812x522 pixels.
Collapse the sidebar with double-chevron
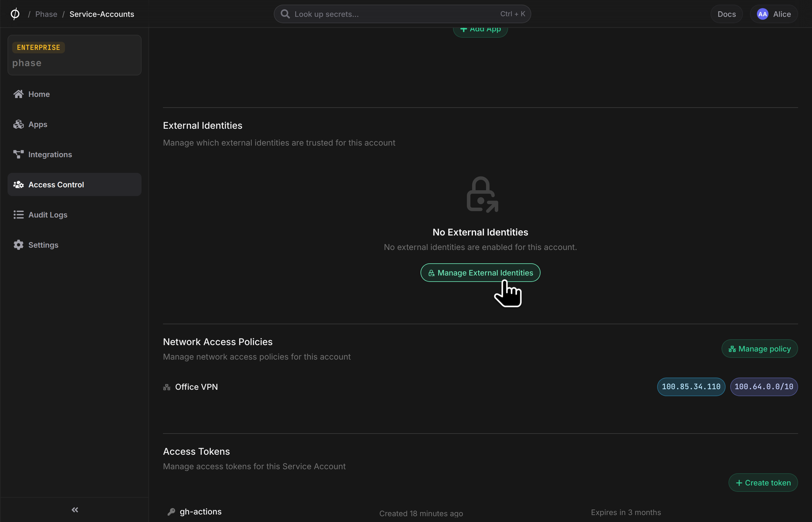[75, 510]
